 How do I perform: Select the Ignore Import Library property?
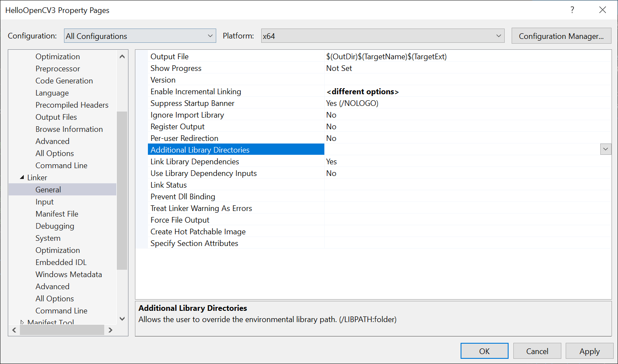(187, 115)
